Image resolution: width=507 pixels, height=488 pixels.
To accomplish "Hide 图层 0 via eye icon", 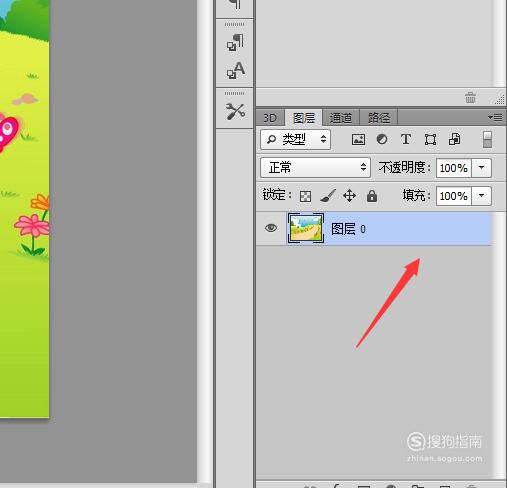I will point(271,228).
